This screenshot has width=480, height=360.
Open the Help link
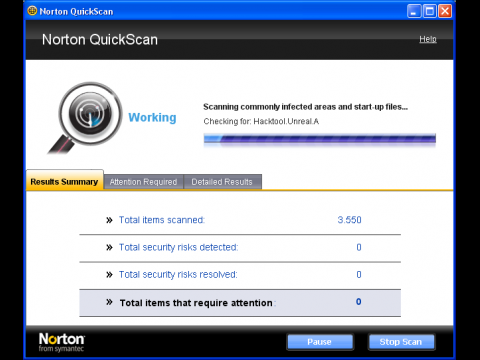(x=428, y=39)
